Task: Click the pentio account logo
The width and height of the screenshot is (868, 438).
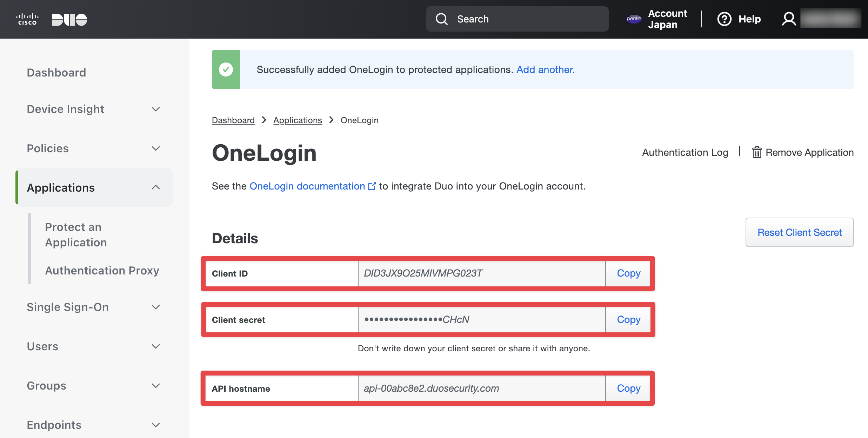Action: (634, 19)
